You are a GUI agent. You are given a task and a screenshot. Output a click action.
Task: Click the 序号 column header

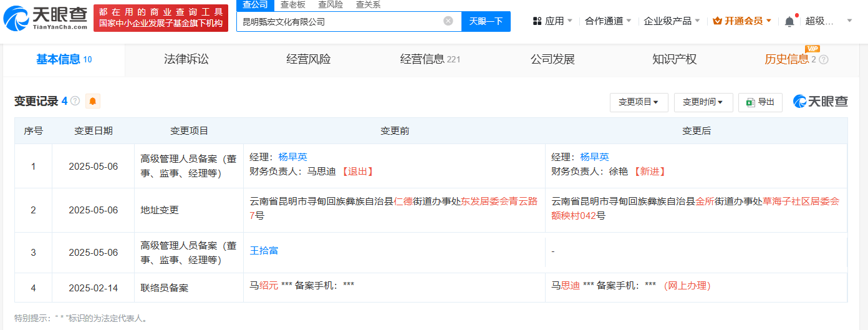pos(34,131)
